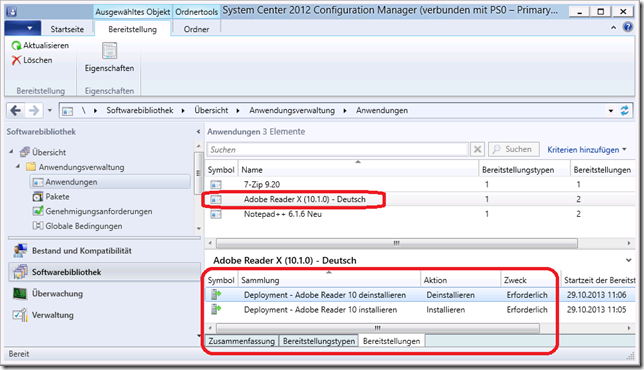Switch to the Startseite ribbon tab
644x370 pixels.
pyautogui.click(x=67, y=29)
